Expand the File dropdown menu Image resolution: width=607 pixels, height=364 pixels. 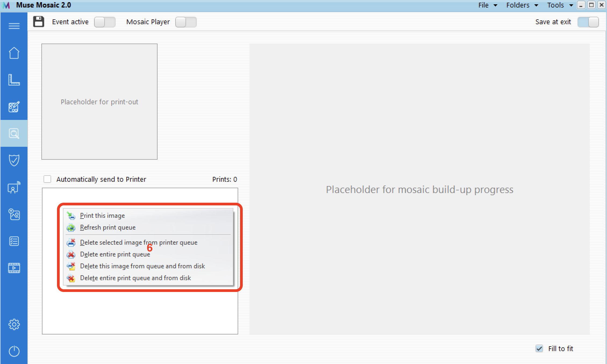pyautogui.click(x=487, y=5)
